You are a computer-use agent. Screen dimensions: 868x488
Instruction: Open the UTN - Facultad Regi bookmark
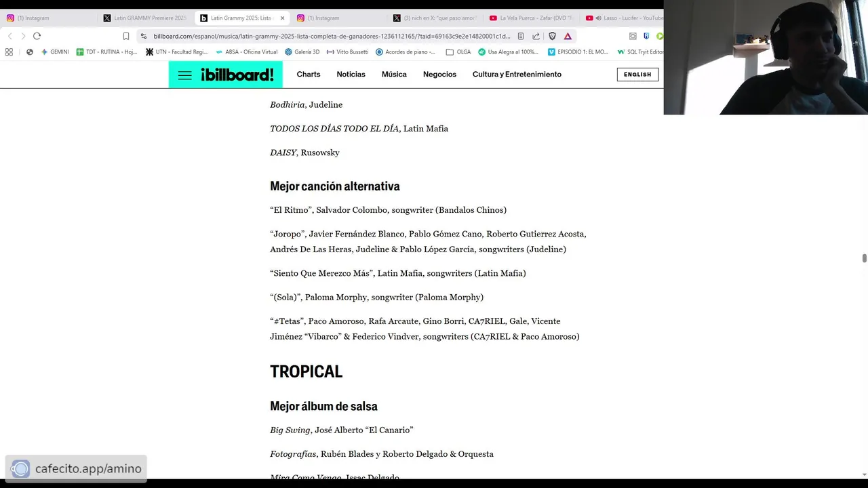176,52
